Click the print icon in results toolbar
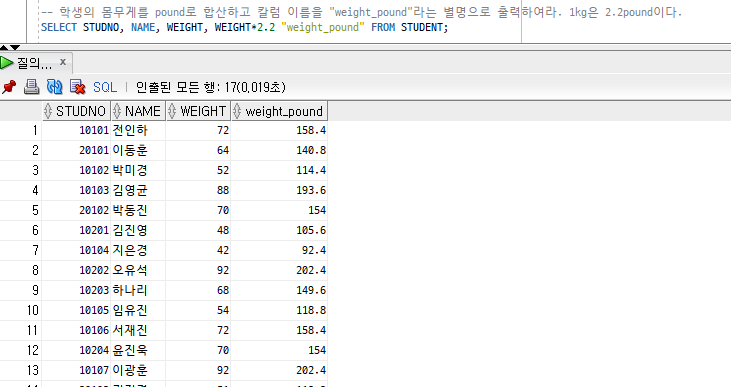Viewport: 731px width, 387px height. (x=31, y=87)
